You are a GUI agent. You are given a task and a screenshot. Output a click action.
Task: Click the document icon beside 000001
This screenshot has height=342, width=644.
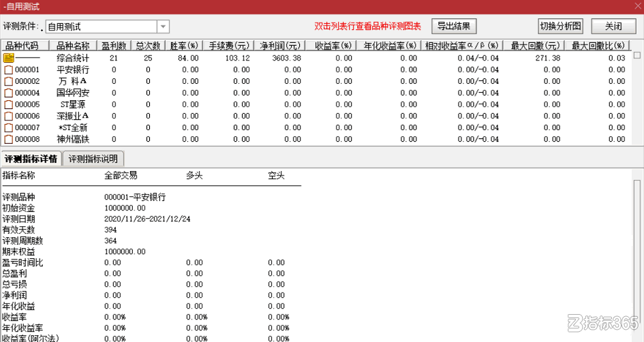click(8, 69)
